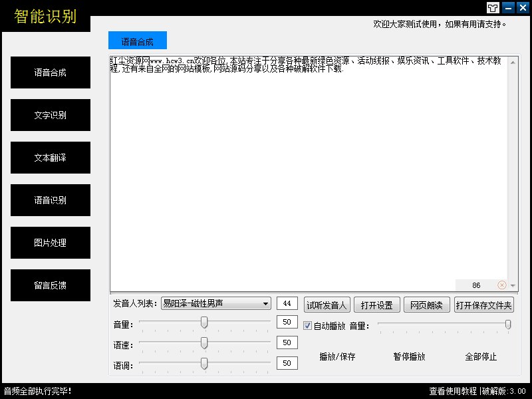Disable the 自动播放 checkbox
Screen dimensions: 532x399
tap(307, 326)
